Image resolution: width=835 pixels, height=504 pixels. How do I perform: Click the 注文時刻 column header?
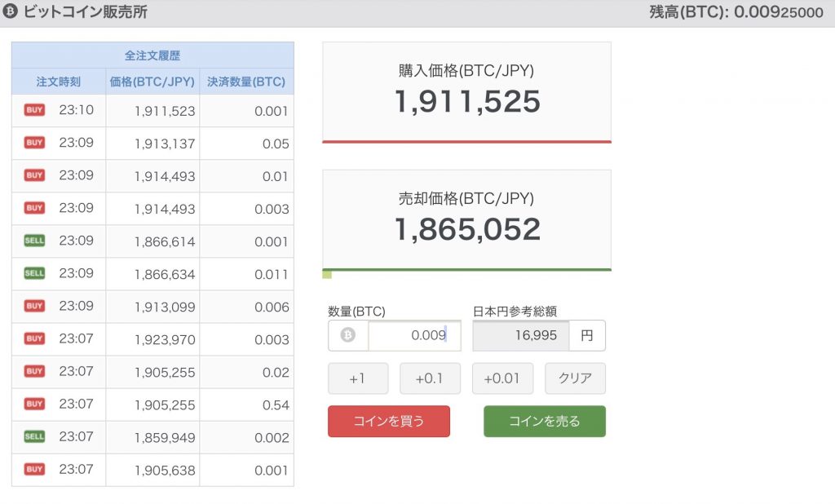coord(59,82)
